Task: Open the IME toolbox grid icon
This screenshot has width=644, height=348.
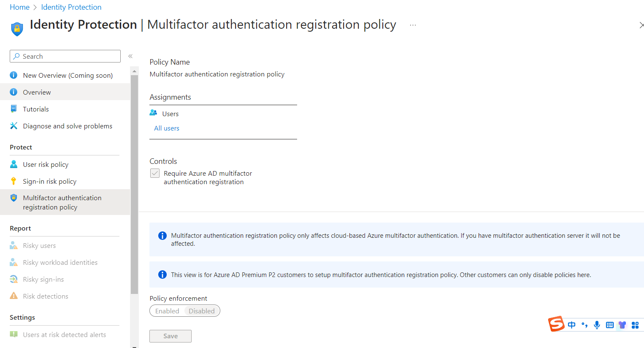Action: click(635, 325)
